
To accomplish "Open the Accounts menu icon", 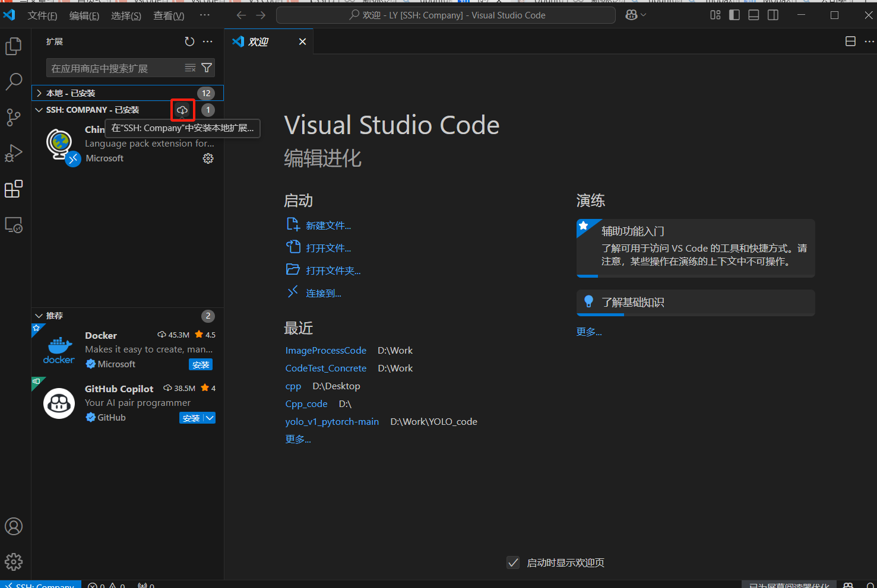I will [14, 526].
